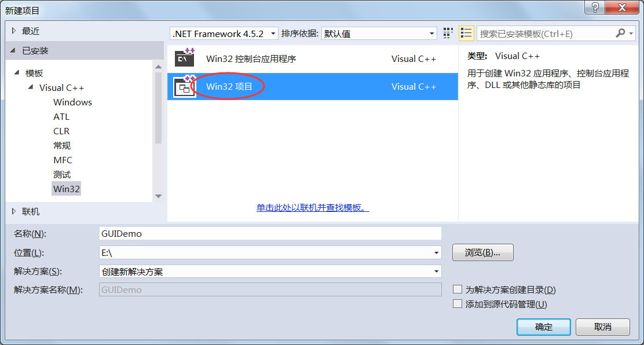This screenshot has height=345, width=644.
Task: Click the 名称 project name field
Action: pos(270,233)
